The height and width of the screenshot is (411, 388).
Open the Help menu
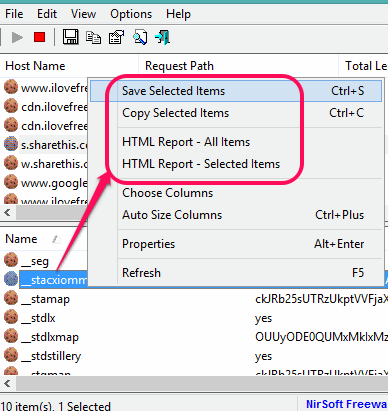pos(178,14)
